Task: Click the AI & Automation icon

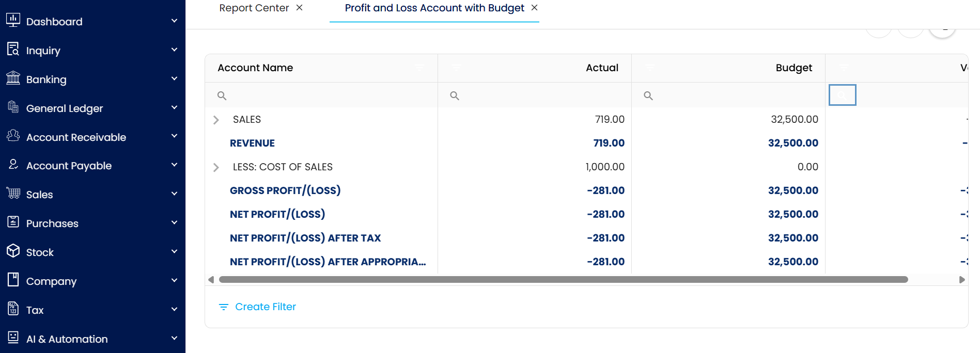Action: pos(13,338)
